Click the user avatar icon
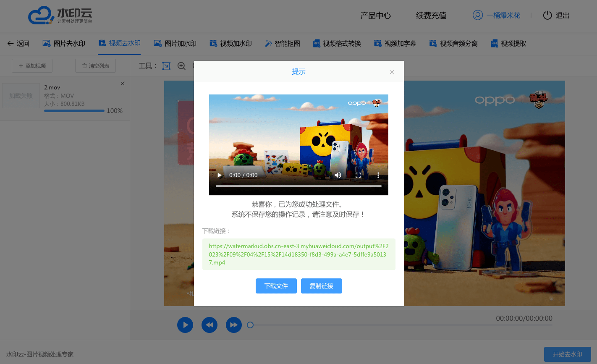The height and width of the screenshot is (364, 597). [x=478, y=15]
